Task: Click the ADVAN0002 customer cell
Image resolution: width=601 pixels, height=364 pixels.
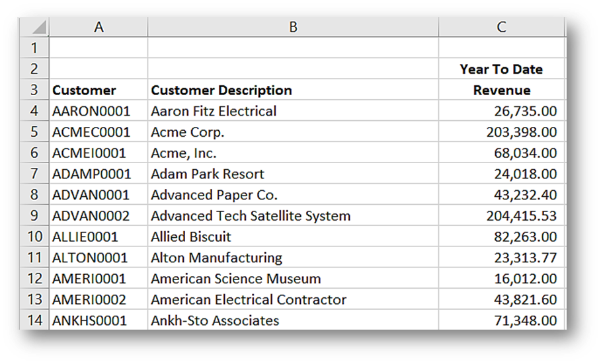Action: [91, 216]
